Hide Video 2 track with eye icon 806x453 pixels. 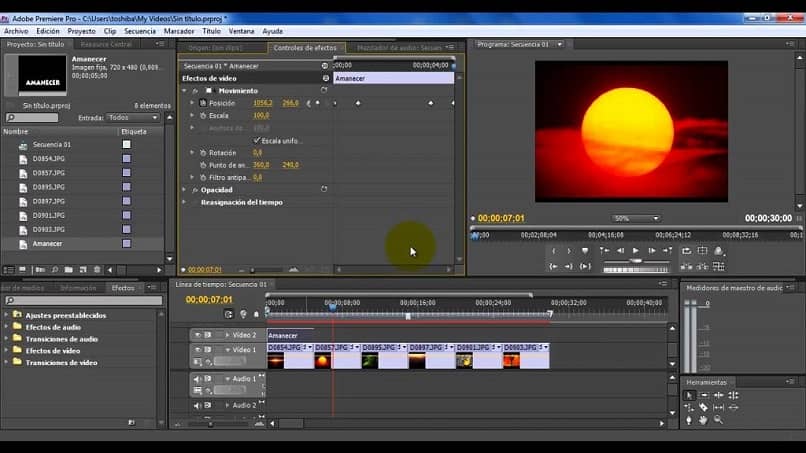coord(197,335)
